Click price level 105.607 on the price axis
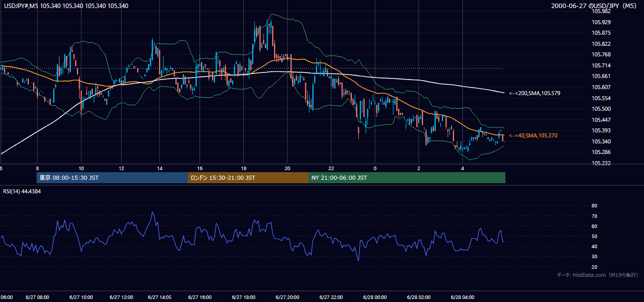644x302 pixels. pyautogui.click(x=602, y=87)
